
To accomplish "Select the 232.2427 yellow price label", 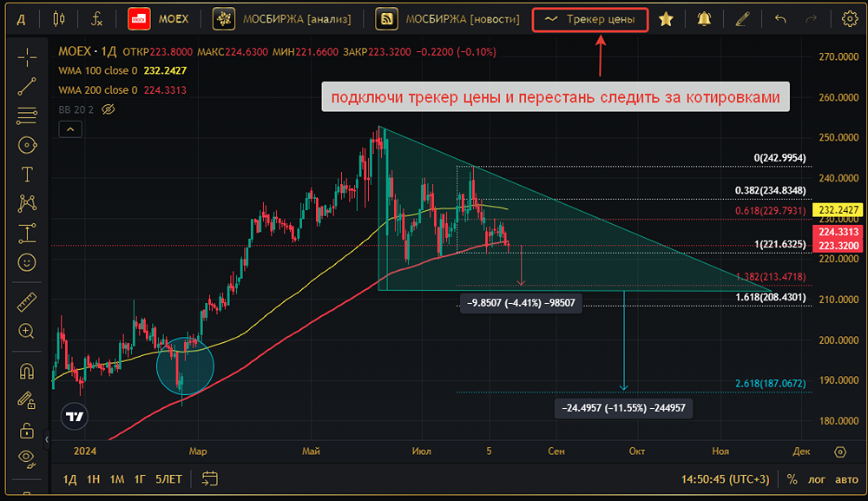I will [838, 210].
